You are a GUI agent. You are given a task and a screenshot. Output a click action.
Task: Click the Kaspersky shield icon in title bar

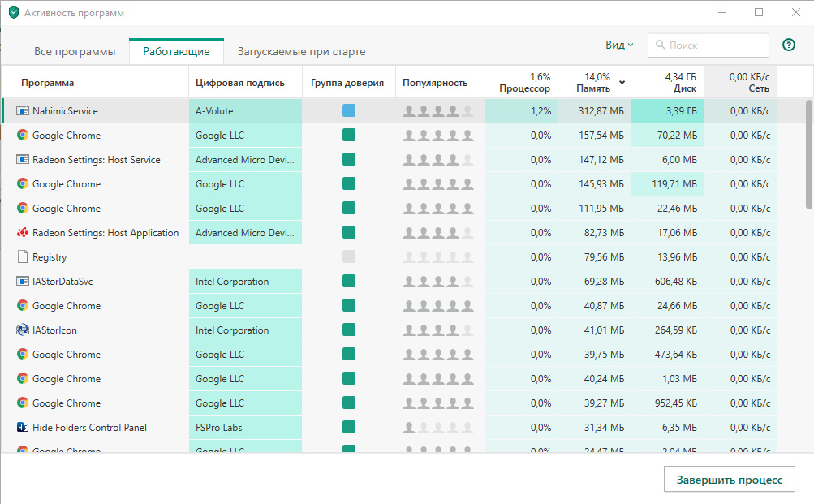13,13
